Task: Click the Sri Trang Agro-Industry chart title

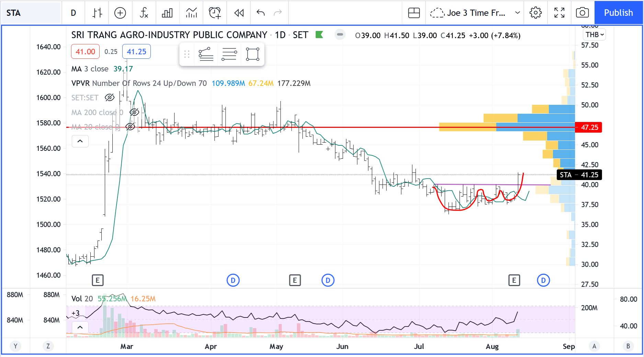Action: pyautogui.click(x=169, y=35)
